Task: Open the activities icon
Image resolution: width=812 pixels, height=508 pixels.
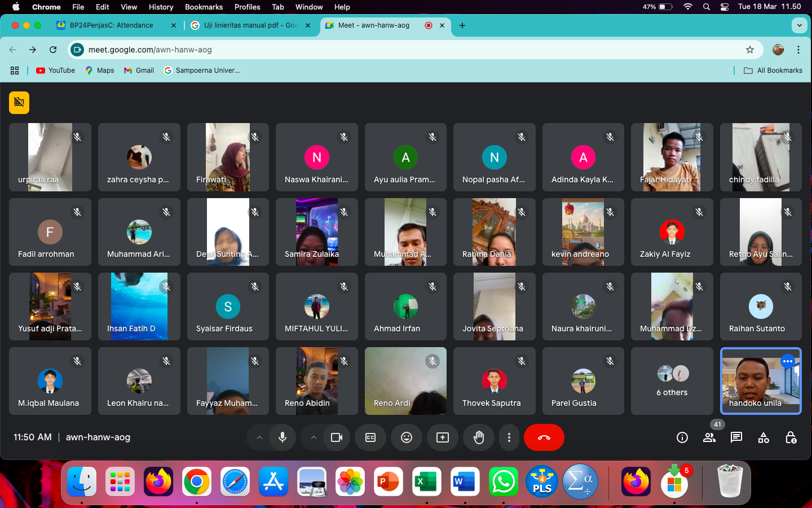Action: pyautogui.click(x=764, y=437)
